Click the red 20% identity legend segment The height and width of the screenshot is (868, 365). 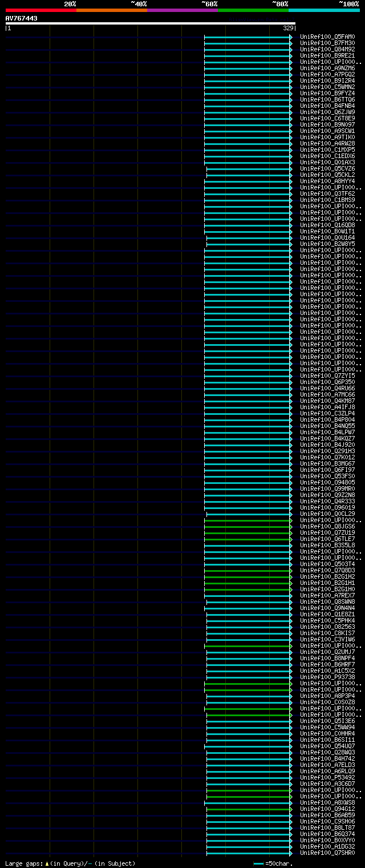coord(40,10)
